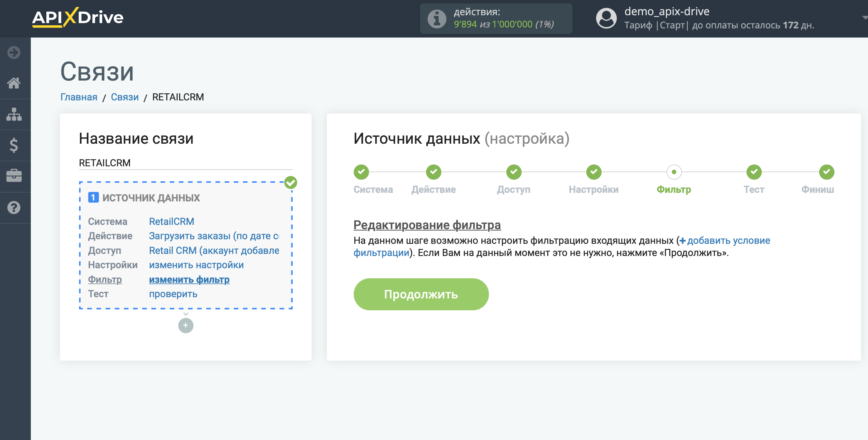Image resolution: width=868 pixels, height=440 pixels.
Task: Go to the Финиш step circle
Action: pos(826,172)
